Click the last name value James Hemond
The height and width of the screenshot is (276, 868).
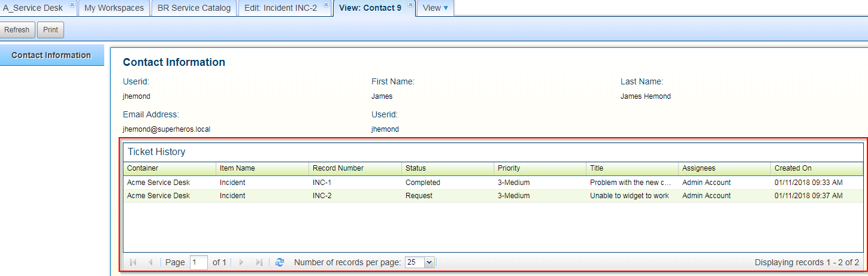[646, 96]
